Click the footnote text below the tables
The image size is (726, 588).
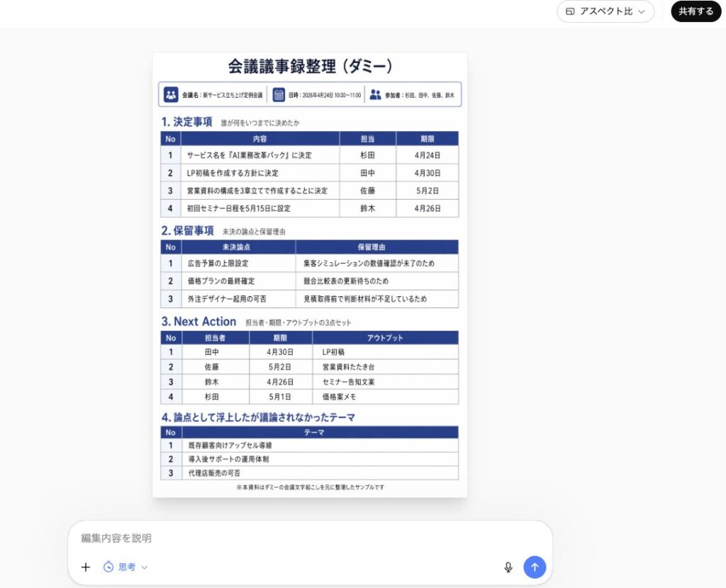pos(310,487)
